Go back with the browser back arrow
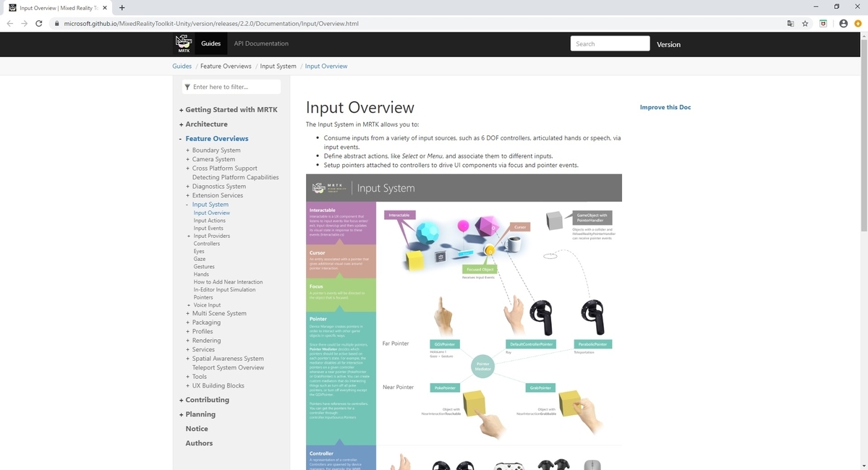868x470 pixels. [x=10, y=23]
